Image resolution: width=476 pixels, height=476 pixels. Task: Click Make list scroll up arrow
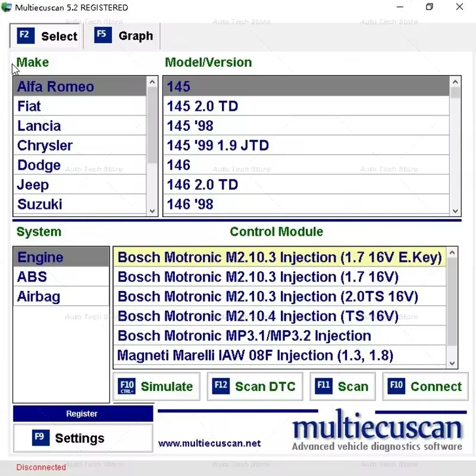point(152,82)
